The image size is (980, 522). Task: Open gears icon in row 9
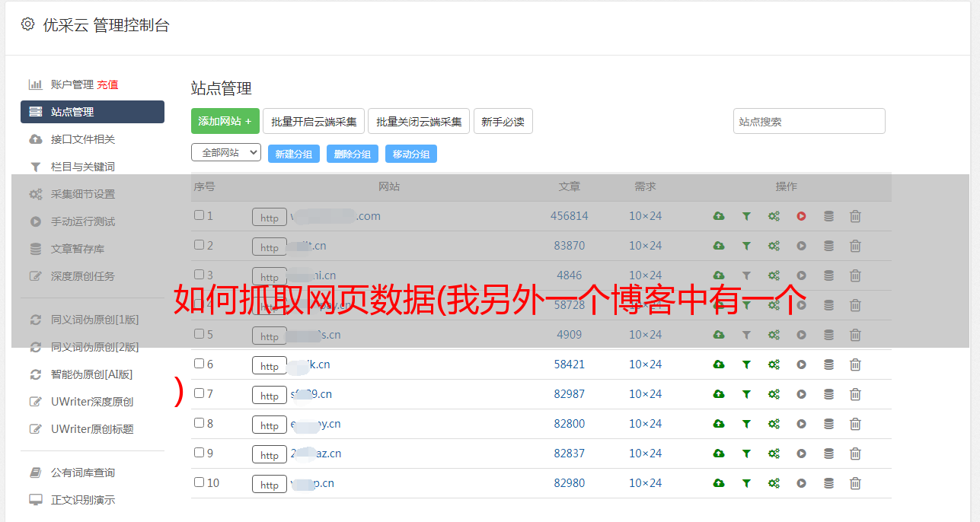pos(774,454)
